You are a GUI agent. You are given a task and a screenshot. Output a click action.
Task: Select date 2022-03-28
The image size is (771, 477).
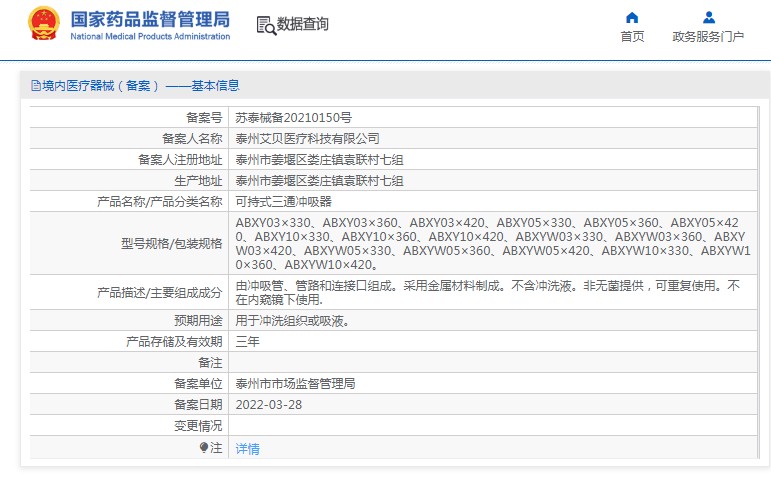click(x=268, y=405)
